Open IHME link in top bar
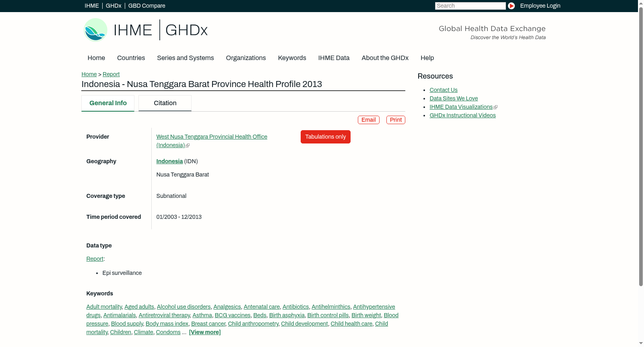644x347 pixels. (92, 6)
